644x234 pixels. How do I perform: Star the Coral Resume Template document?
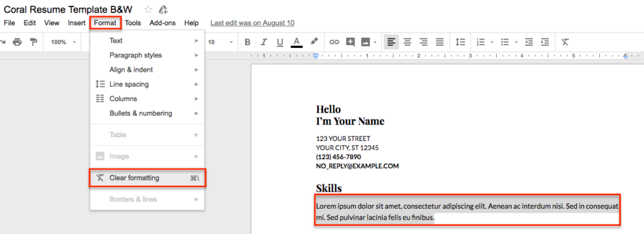tap(148, 10)
